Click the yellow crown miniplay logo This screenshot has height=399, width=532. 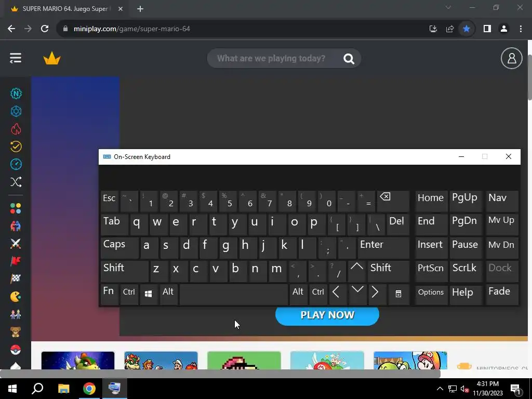52,58
